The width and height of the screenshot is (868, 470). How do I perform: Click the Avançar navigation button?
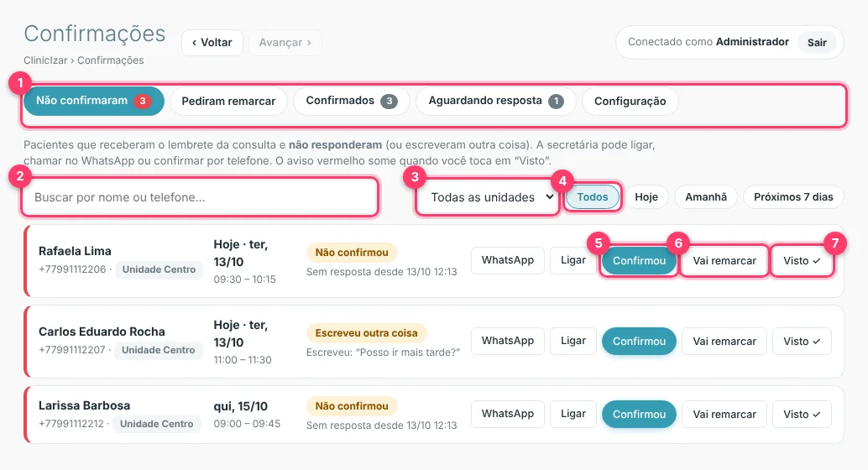(285, 43)
